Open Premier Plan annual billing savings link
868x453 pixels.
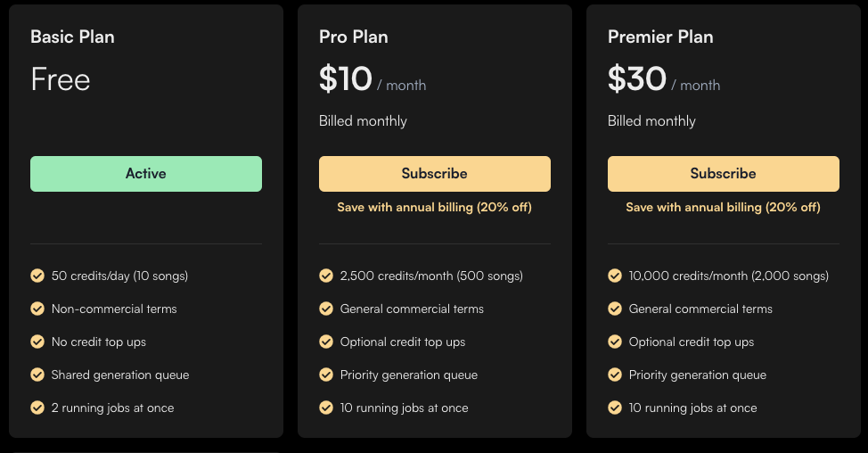point(723,207)
